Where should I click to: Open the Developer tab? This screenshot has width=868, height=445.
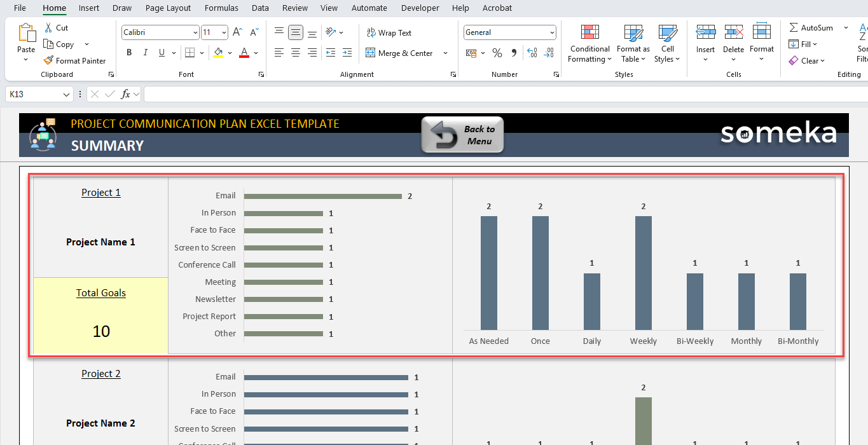click(x=420, y=8)
